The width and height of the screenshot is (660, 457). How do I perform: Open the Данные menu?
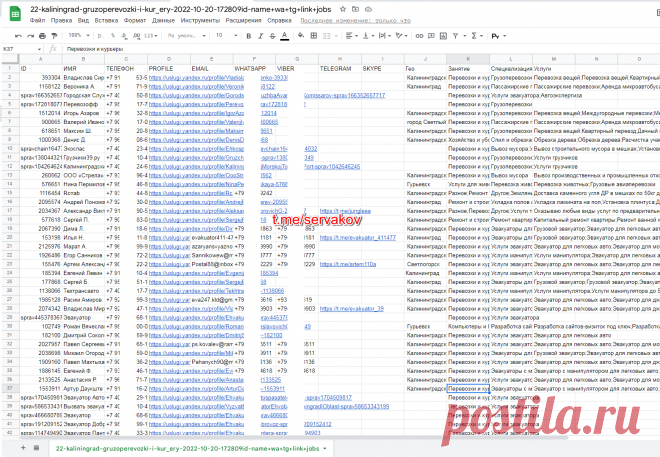pyautogui.click(x=163, y=20)
